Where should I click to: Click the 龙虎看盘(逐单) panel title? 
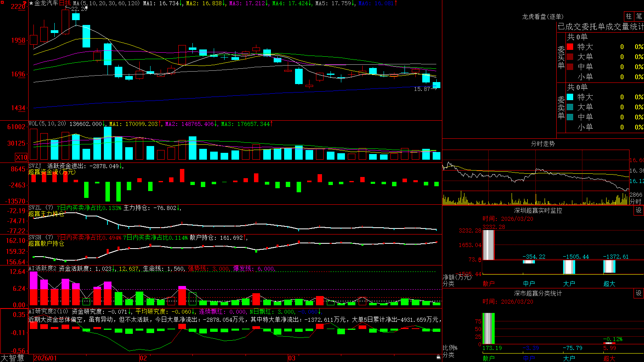(x=543, y=16)
